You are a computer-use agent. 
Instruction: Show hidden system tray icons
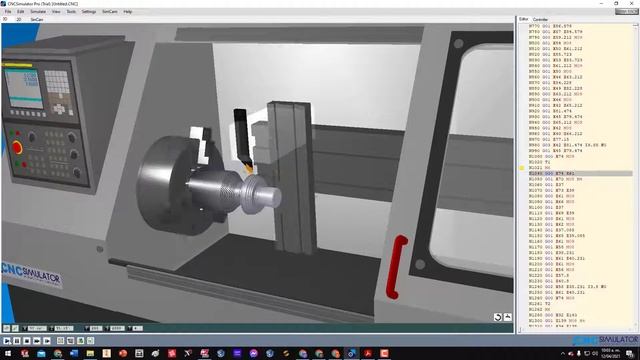click(x=563, y=353)
